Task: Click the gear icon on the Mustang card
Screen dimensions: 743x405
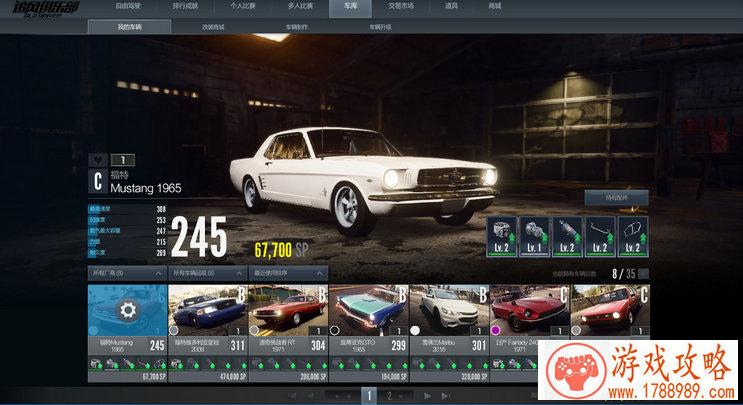Action: coord(127,310)
